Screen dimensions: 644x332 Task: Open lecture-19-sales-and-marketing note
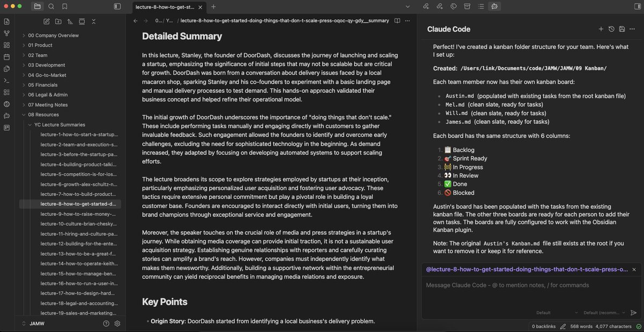(79, 313)
